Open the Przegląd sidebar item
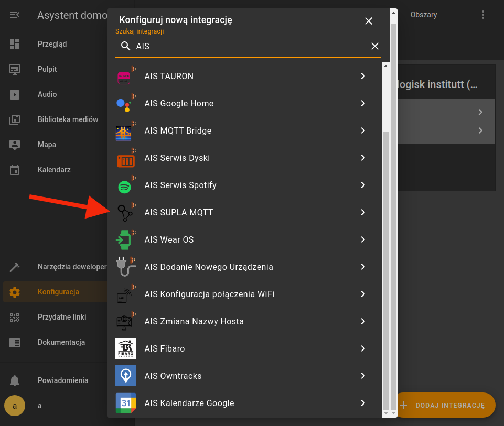The width and height of the screenshot is (504, 426). [x=55, y=44]
